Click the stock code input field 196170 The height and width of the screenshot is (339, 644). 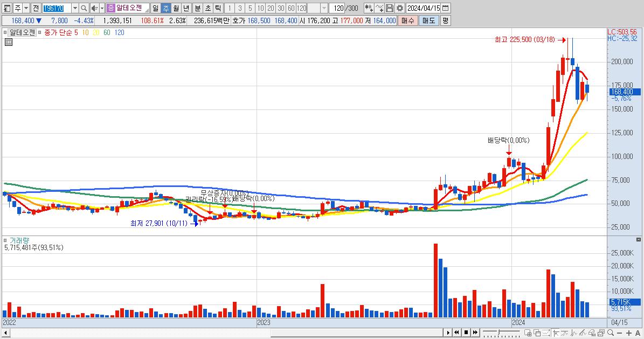click(x=57, y=8)
